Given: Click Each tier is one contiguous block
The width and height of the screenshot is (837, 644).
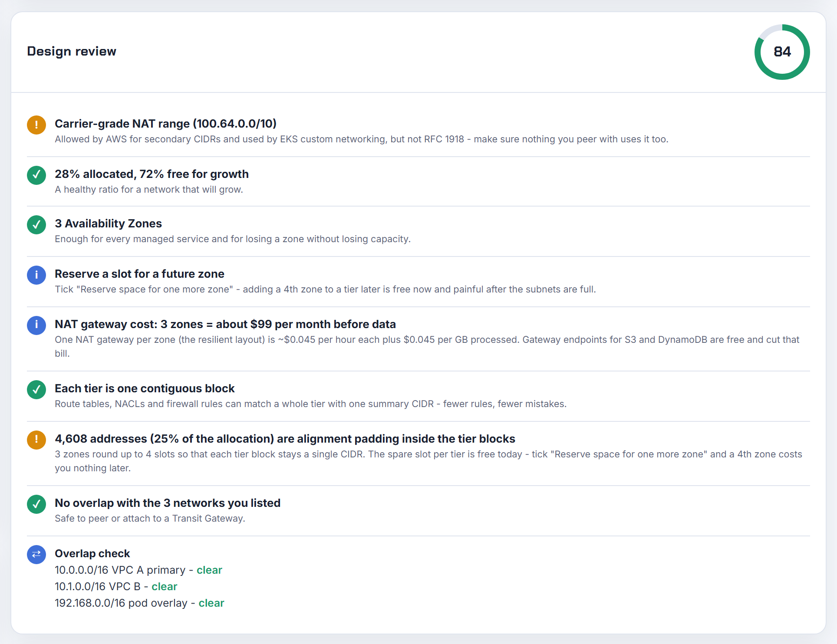Looking at the screenshot, I should click(x=145, y=388).
